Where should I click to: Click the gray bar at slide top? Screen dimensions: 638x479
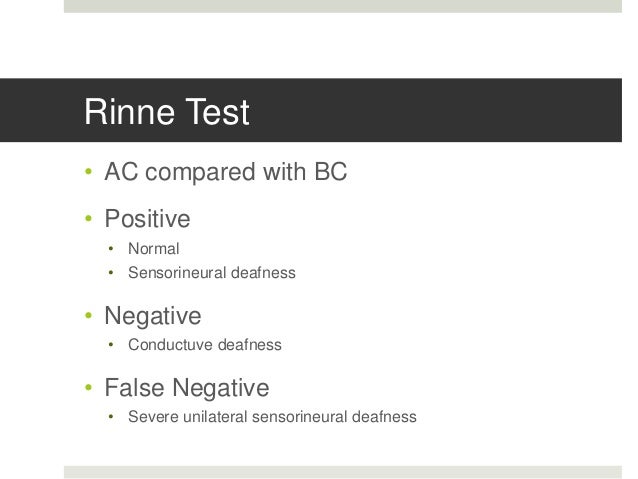(343, 6)
